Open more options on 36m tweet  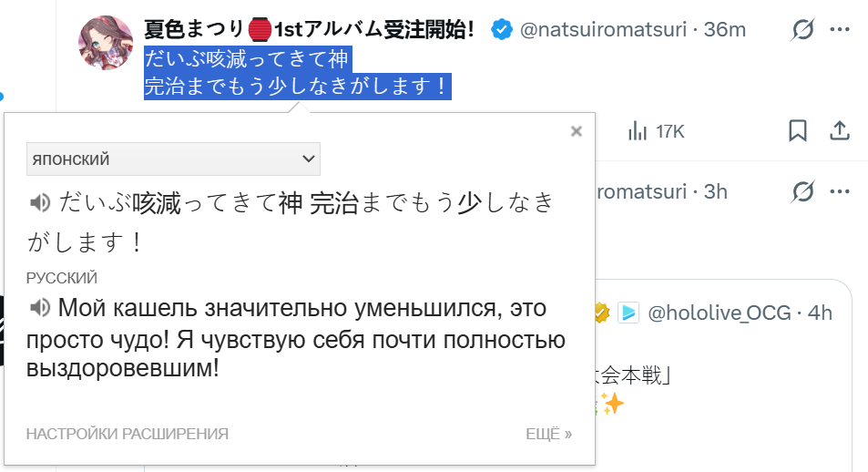[840, 29]
